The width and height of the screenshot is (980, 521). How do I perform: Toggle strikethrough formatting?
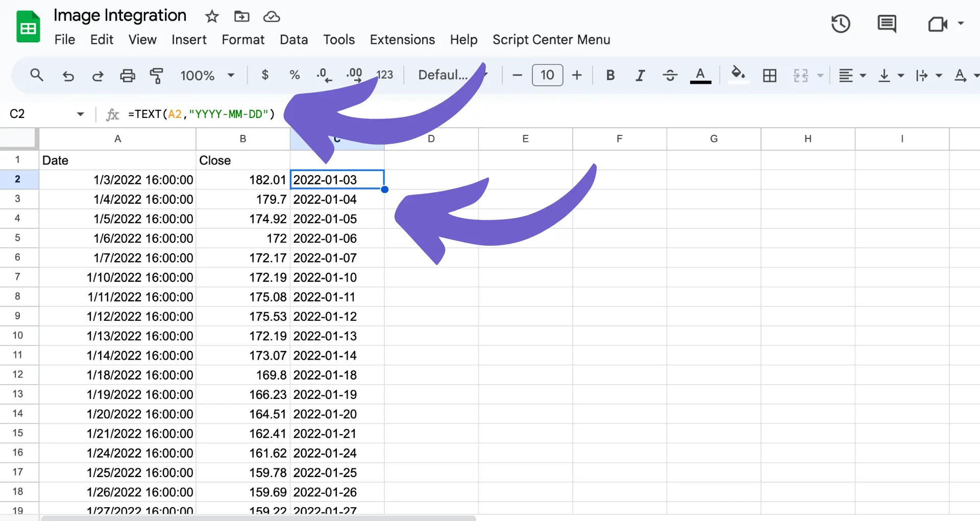(x=670, y=75)
